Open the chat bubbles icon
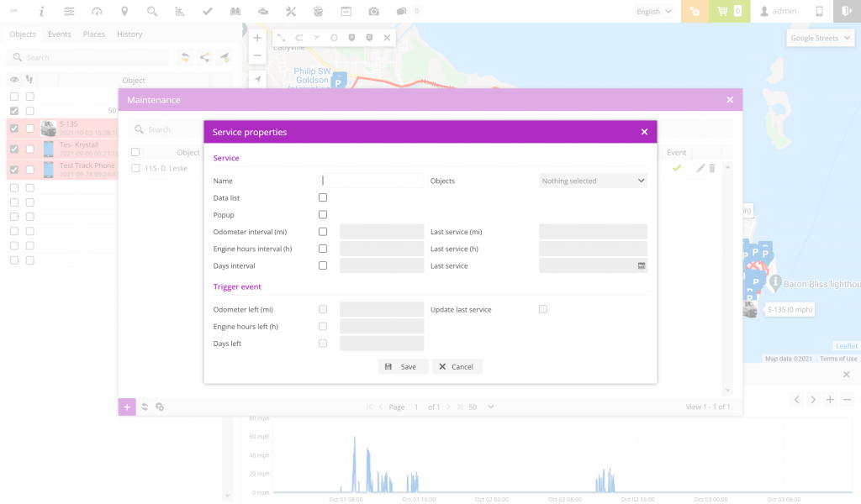861x504 pixels. pyautogui.click(x=401, y=11)
